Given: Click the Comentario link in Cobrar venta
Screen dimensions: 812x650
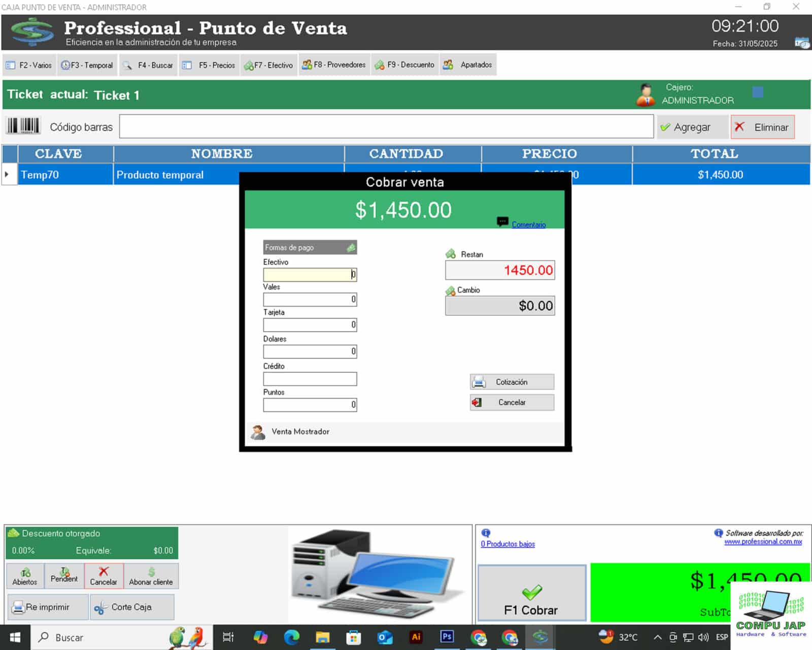Looking at the screenshot, I should coord(528,224).
